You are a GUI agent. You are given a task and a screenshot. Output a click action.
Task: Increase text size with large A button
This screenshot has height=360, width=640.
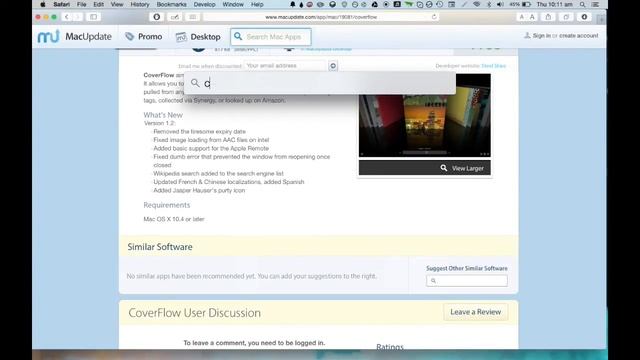coord(532,17)
